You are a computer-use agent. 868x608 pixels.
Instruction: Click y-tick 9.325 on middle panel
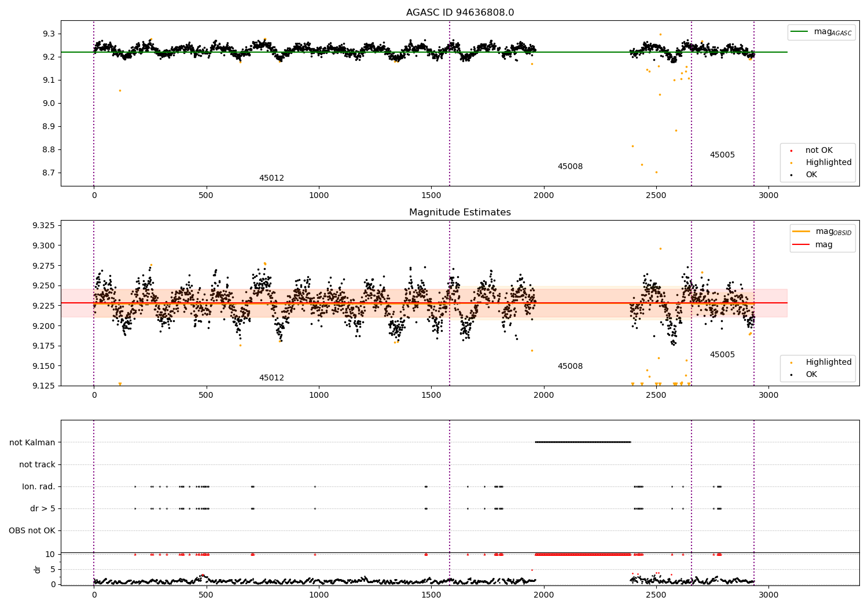click(x=44, y=225)
